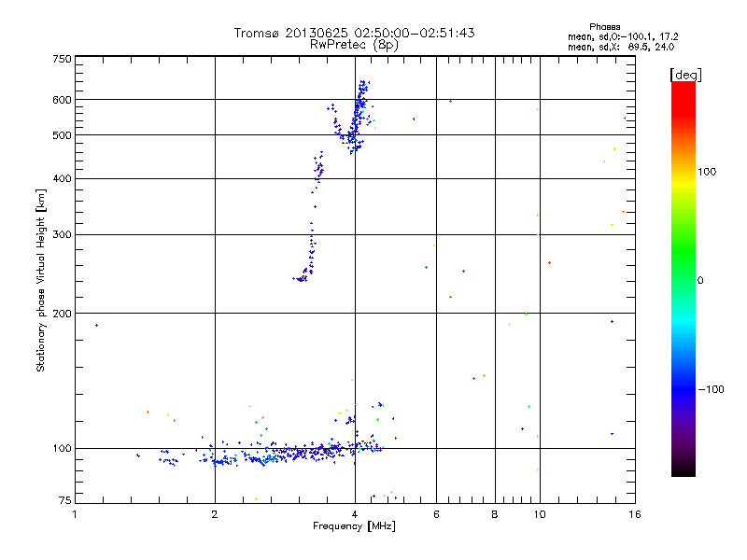747x560 pixels.
Task: Click the 'Frequency [MHz]' x-axis label
Action: pos(354,526)
